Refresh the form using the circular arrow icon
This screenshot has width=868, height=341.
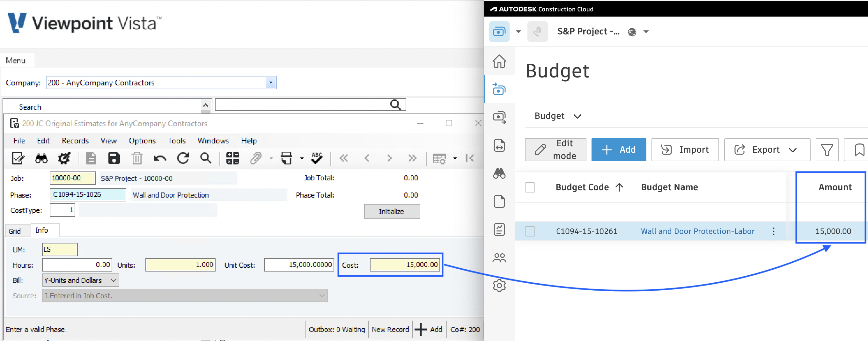coord(183,158)
